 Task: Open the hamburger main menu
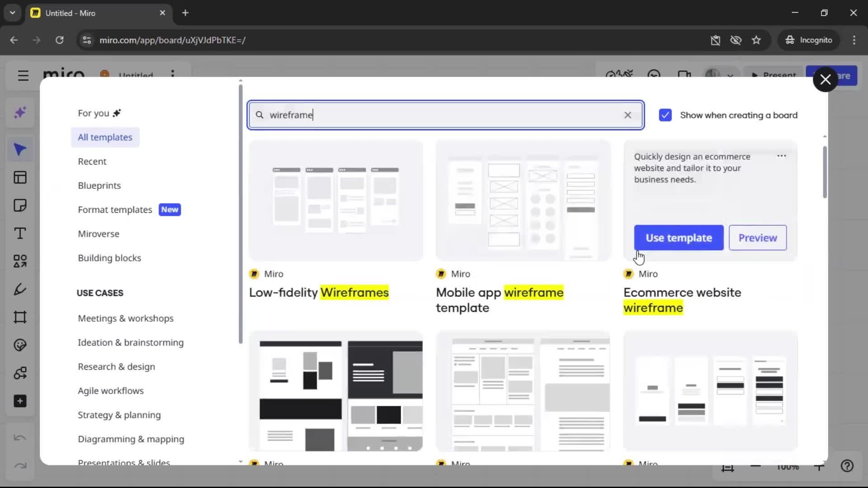coord(23,75)
